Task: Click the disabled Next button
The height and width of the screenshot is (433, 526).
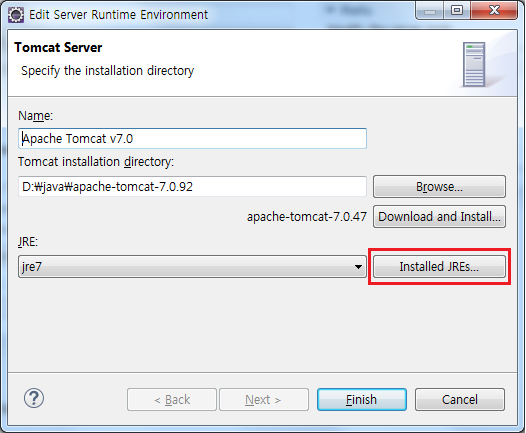Action: click(264, 399)
